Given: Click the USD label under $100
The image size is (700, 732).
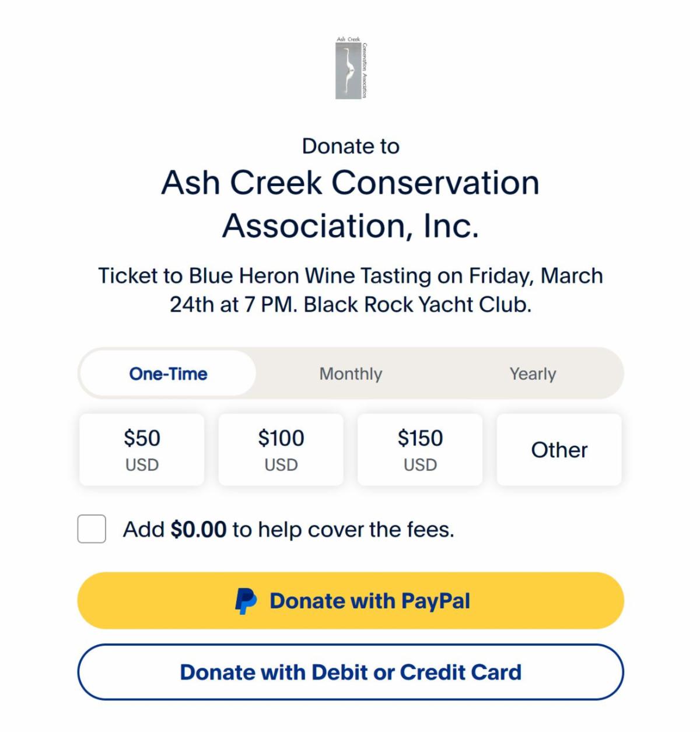Looking at the screenshot, I should 281,465.
